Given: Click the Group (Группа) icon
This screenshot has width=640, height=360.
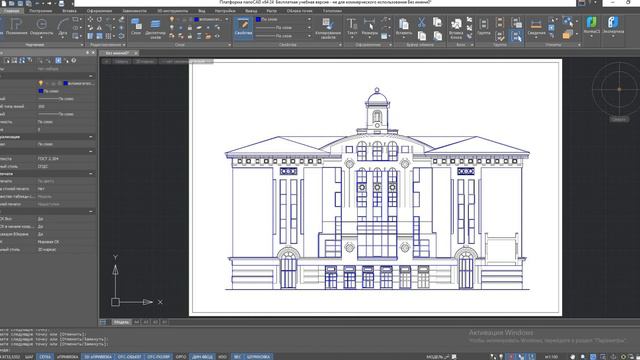Looking at the screenshot, I should click(x=484, y=27).
